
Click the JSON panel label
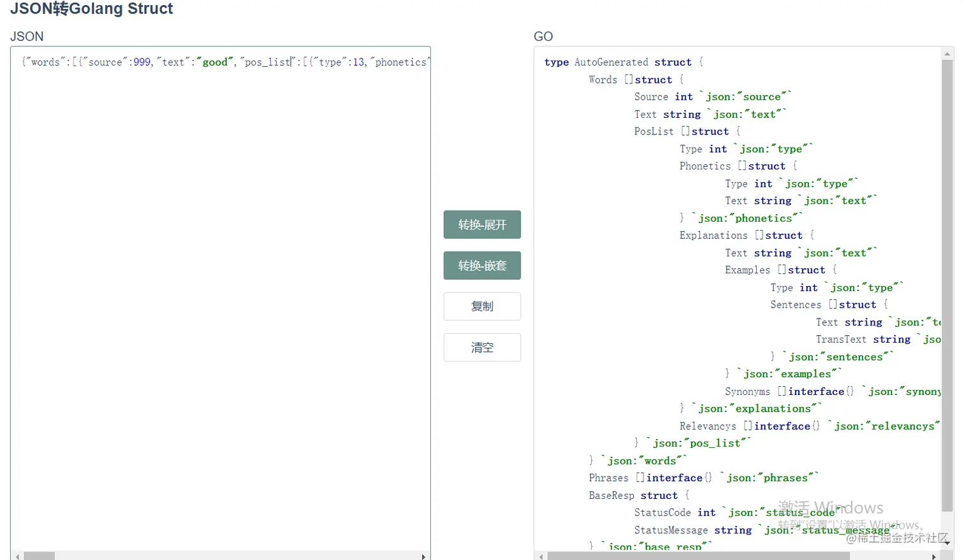point(27,36)
